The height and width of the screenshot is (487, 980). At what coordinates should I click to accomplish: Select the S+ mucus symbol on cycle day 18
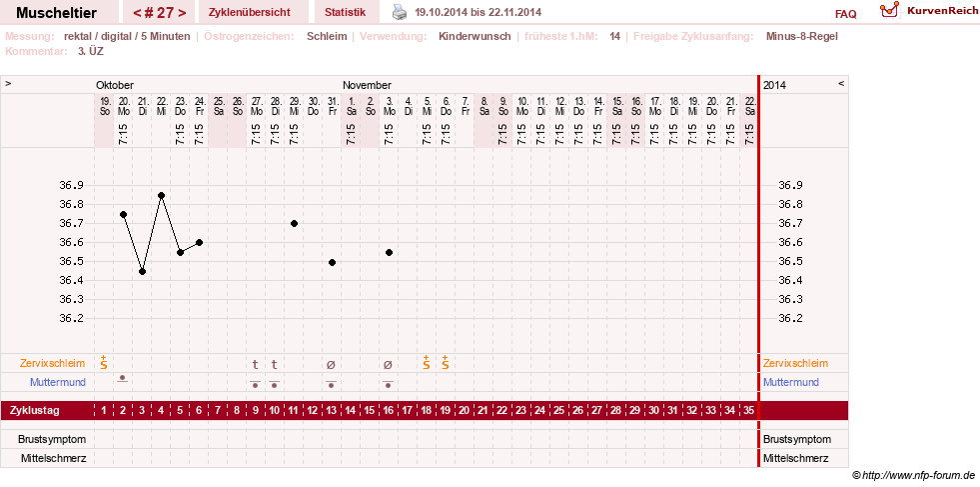coord(426,362)
